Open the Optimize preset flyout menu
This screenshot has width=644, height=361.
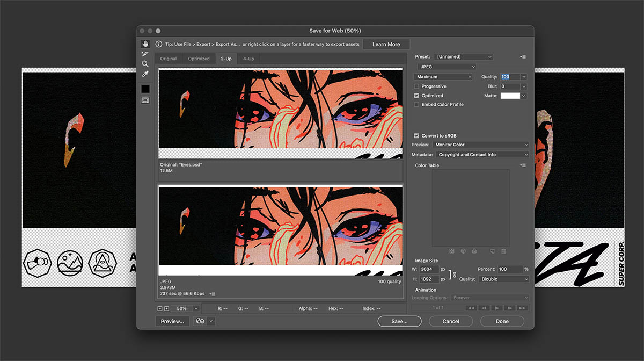tap(523, 56)
